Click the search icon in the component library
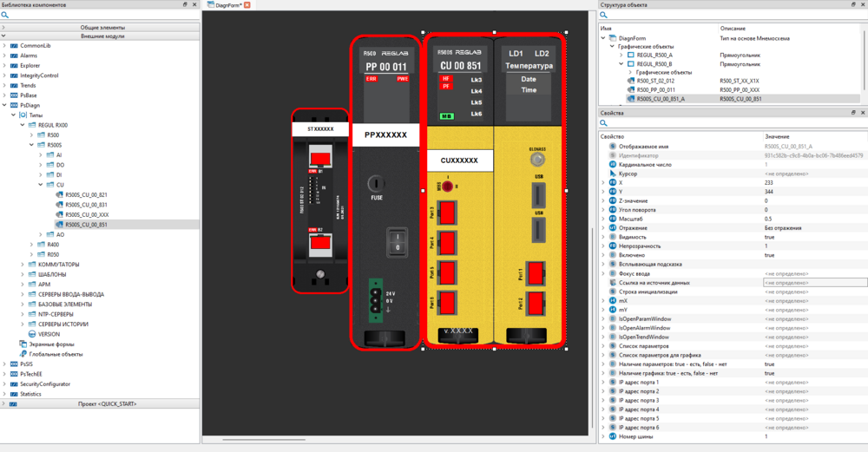This screenshot has width=868, height=452. click(5, 16)
